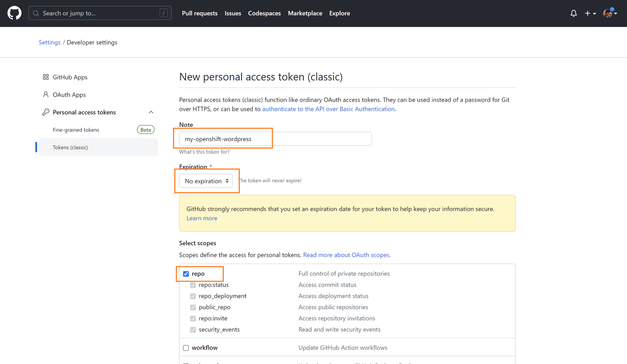Open the plus create-new dropdown in the header

coord(590,13)
